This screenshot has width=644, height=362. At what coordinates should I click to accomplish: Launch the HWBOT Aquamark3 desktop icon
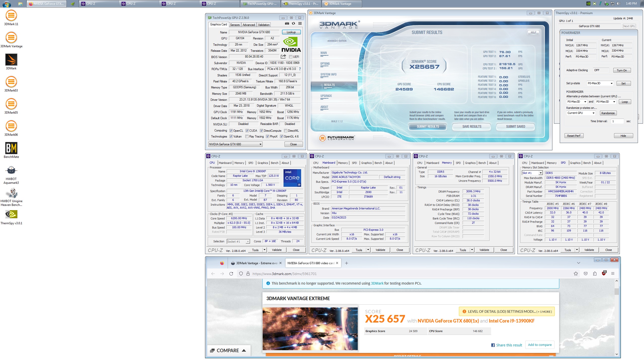(x=11, y=174)
